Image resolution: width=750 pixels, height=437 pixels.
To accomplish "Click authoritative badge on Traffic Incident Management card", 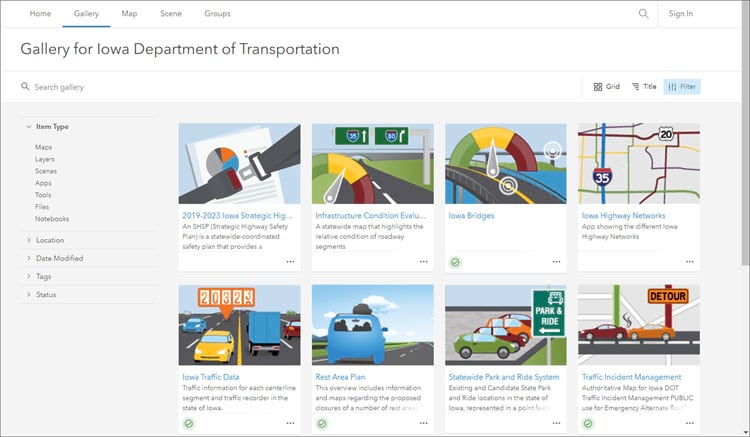I will [x=588, y=424].
